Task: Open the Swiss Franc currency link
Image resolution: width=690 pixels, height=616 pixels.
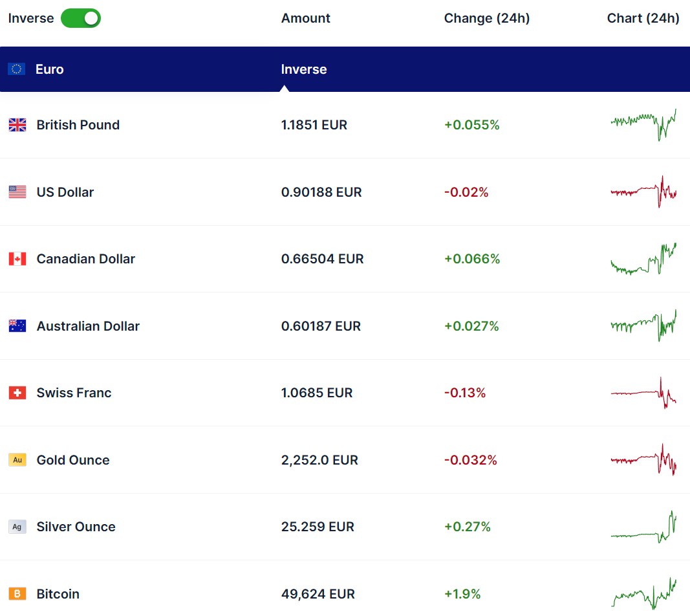Action: (x=74, y=393)
